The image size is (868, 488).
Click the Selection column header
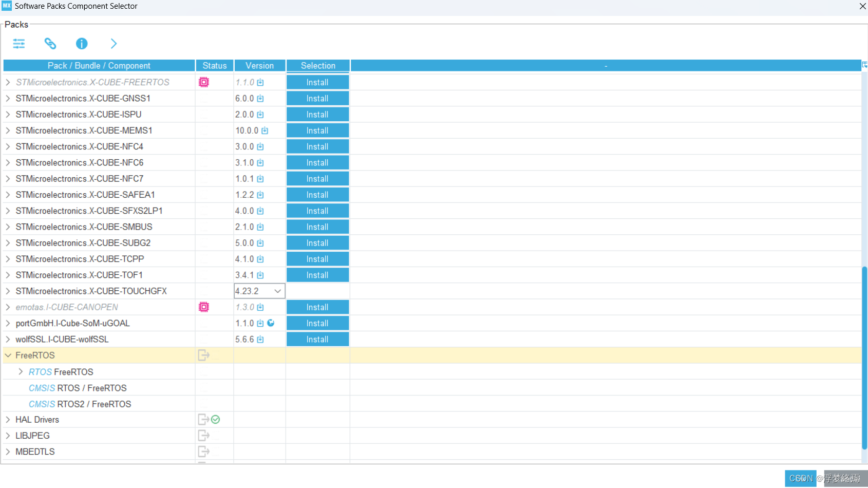pos(318,66)
